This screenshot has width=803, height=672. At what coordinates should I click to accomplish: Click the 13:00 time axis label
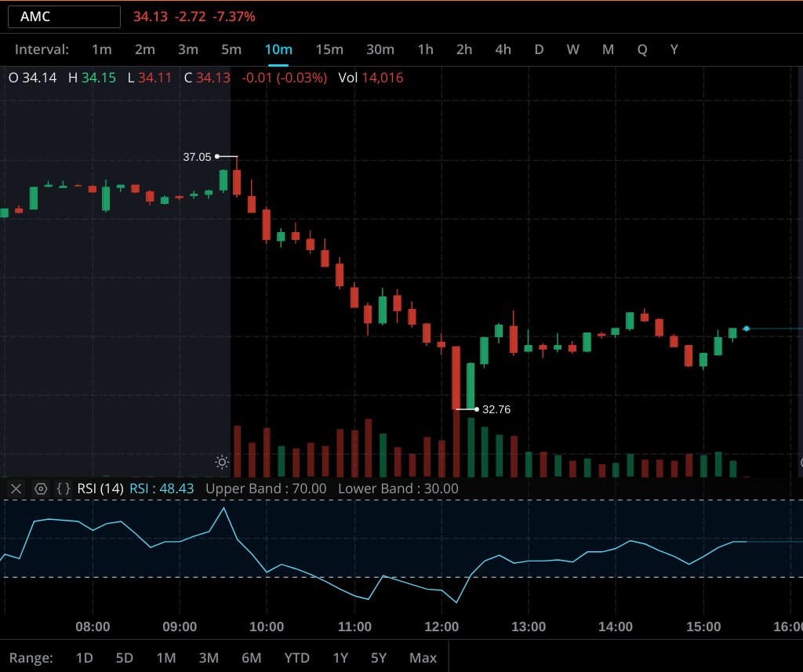coord(529,627)
